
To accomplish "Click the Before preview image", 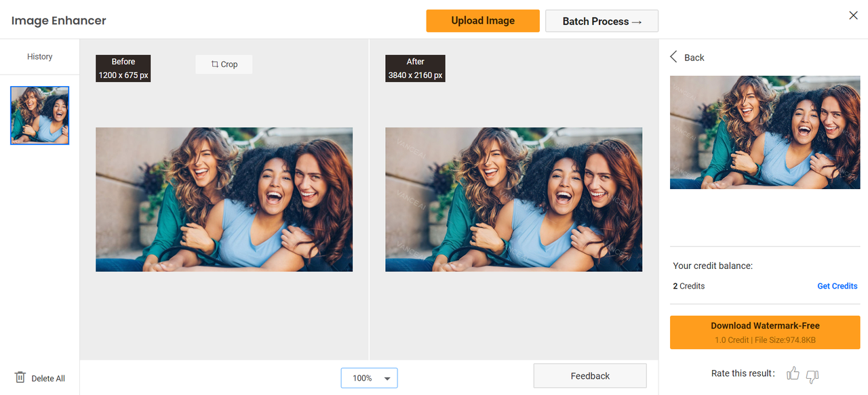I will (x=224, y=199).
